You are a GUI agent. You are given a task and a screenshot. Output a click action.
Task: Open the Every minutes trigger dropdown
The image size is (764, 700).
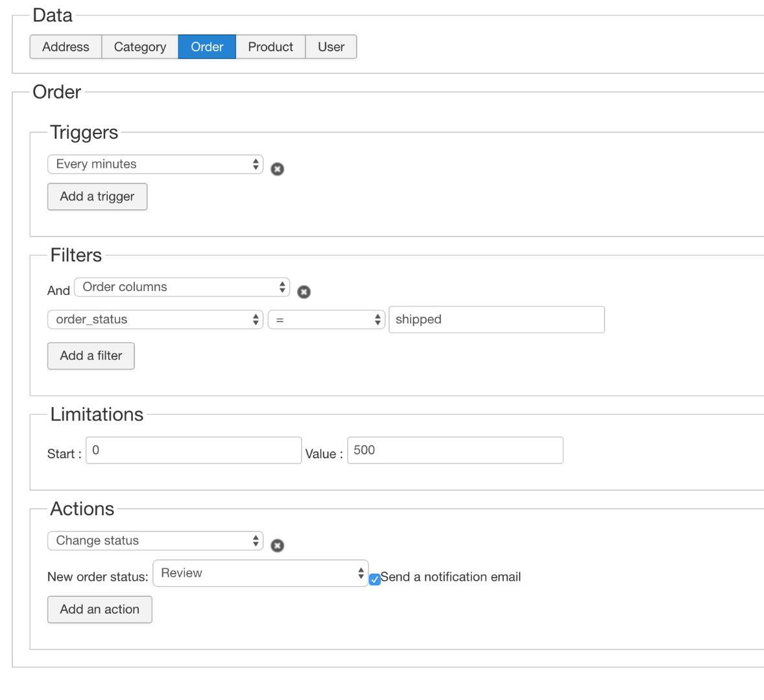click(155, 165)
